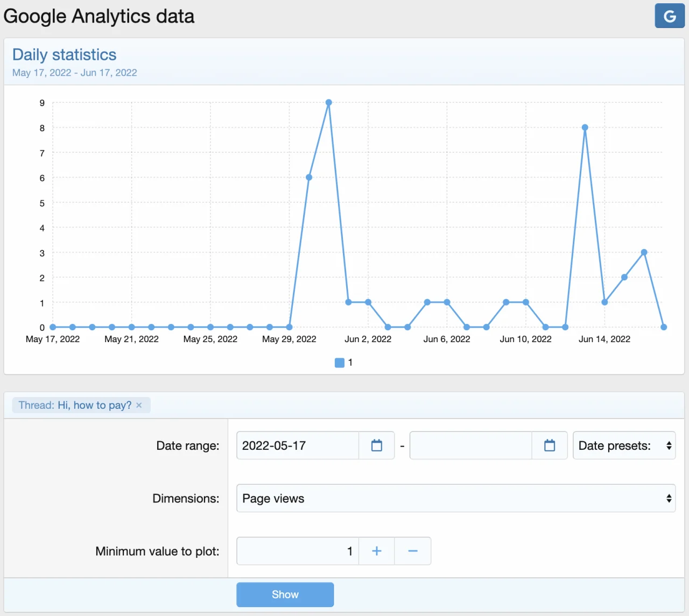Open start date calendar picker
Viewport: 689px width, 616px height.
coord(376,445)
